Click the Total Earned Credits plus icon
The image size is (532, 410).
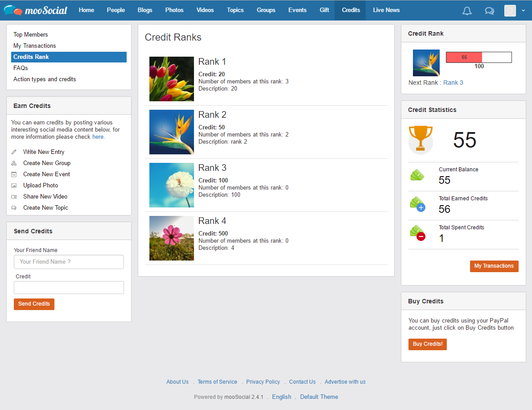click(418, 204)
